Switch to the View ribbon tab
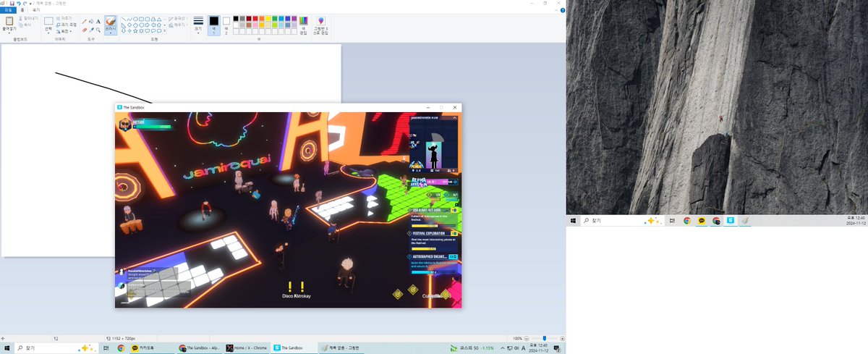This screenshot has width=868, height=354. pos(36,10)
